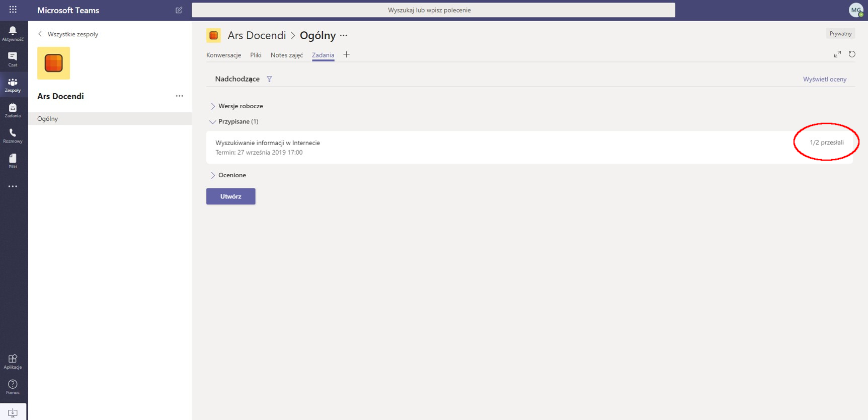Select Zespoły in the left rail
This screenshot has width=868, height=420.
13,85
